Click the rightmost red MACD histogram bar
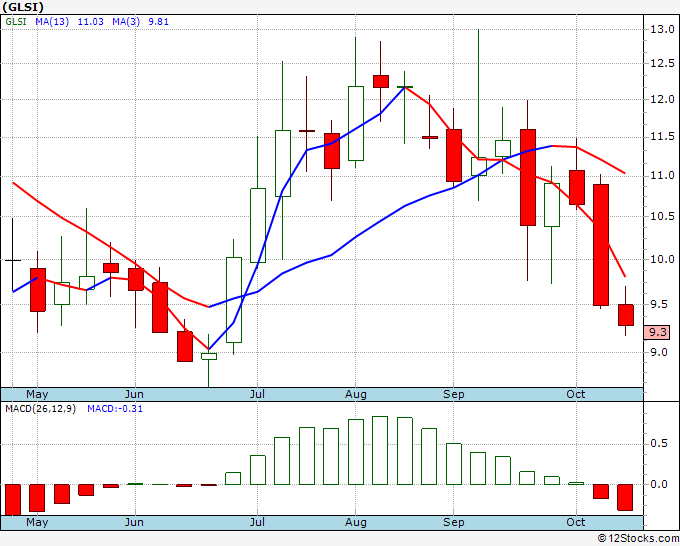This screenshot has height=546, width=680. [x=625, y=497]
